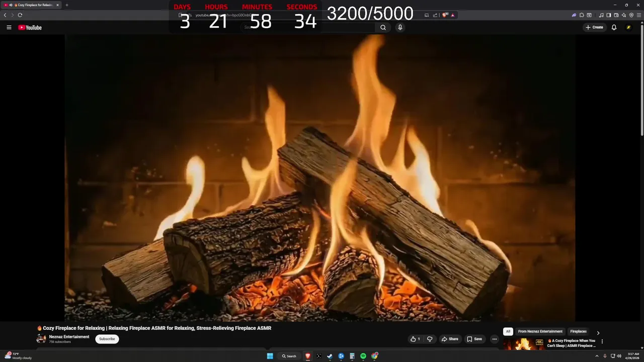Open the music note playlist icon in toolbar

click(x=601, y=15)
